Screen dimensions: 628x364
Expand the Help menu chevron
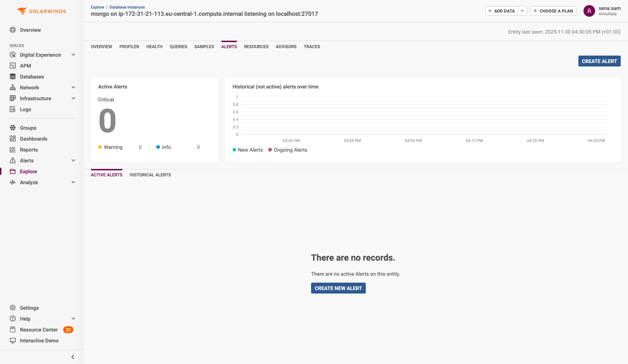[x=73, y=319]
